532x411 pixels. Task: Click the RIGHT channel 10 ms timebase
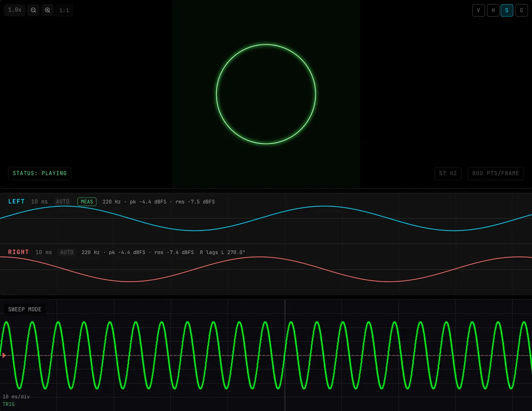44,253
